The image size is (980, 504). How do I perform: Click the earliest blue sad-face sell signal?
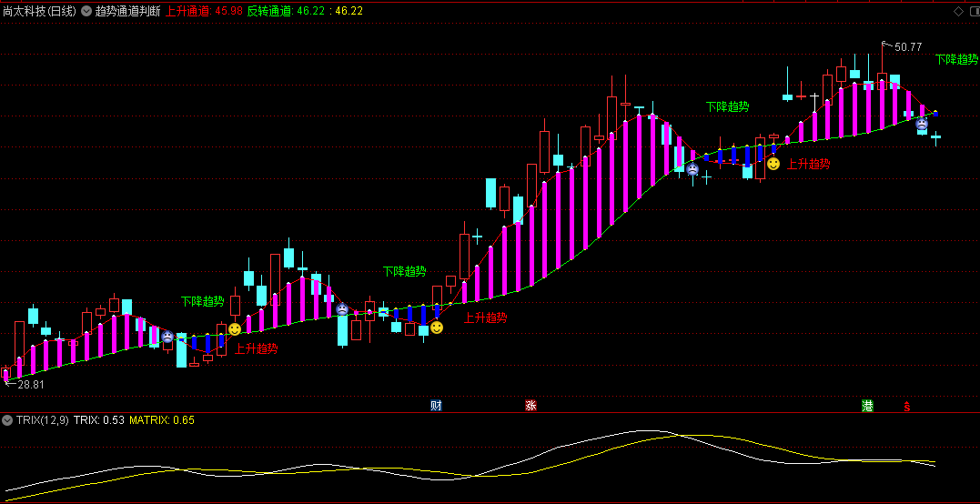(x=167, y=337)
